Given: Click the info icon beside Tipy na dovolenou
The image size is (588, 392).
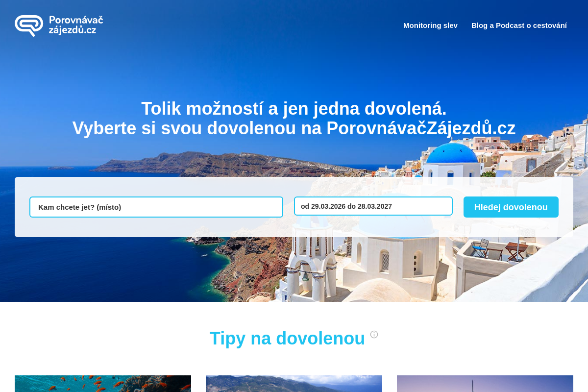Looking at the screenshot, I should (x=374, y=334).
